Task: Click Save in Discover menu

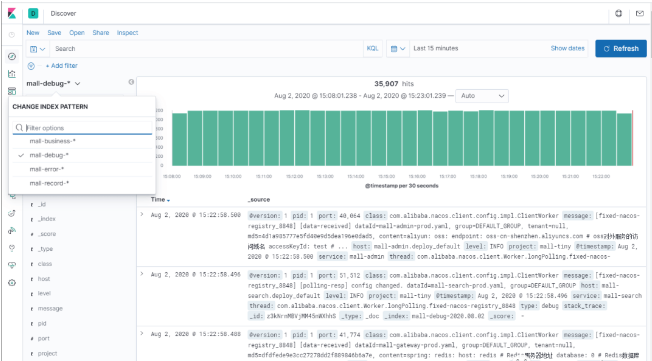Action: pos(54,32)
